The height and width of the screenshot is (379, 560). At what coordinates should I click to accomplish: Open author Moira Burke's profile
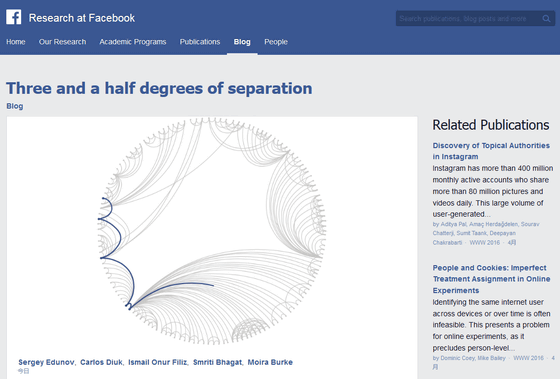270,362
